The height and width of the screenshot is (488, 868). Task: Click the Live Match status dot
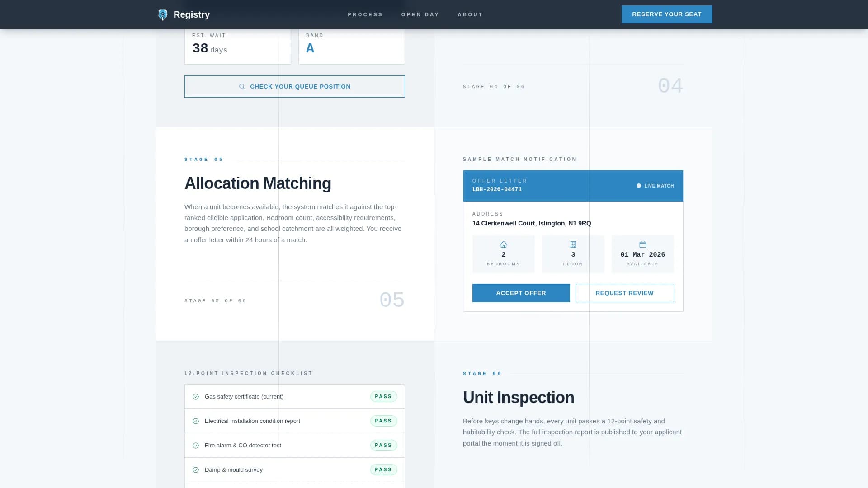[639, 186]
